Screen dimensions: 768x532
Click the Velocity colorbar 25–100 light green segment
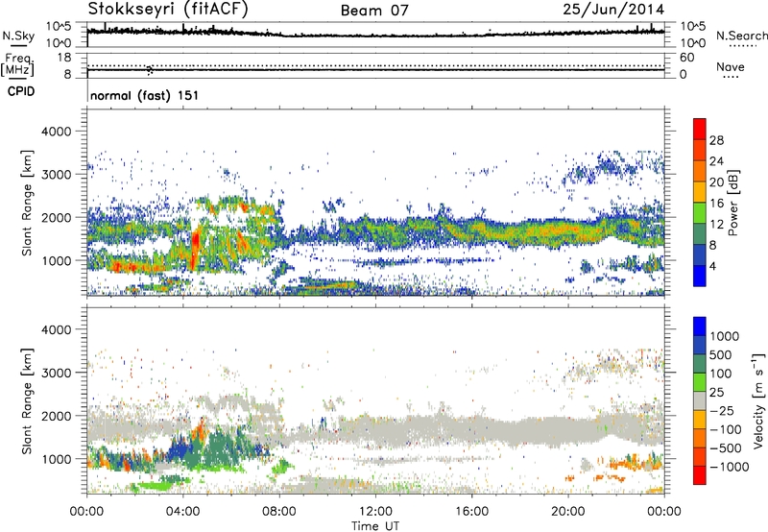click(x=700, y=382)
